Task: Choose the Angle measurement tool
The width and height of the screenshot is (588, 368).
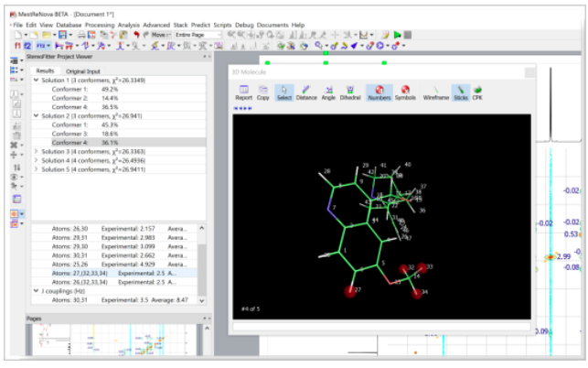Action: click(328, 92)
